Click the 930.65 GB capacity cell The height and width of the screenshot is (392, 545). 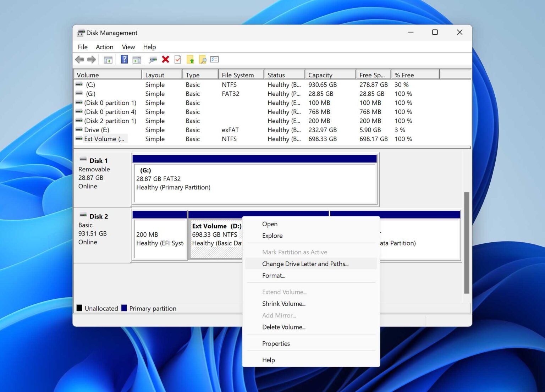[x=323, y=85]
